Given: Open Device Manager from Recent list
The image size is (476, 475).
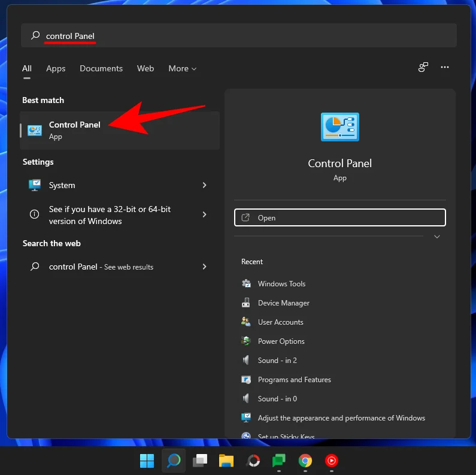Looking at the screenshot, I should pos(283,303).
